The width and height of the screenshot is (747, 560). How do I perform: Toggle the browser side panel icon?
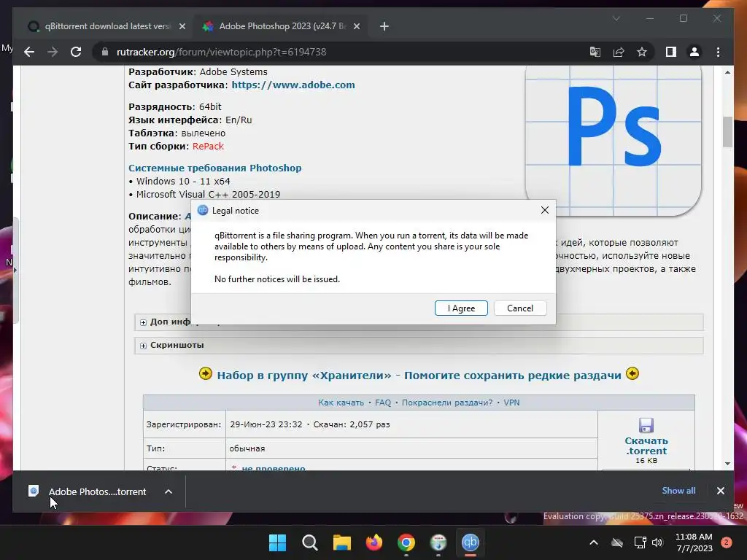[671, 52]
